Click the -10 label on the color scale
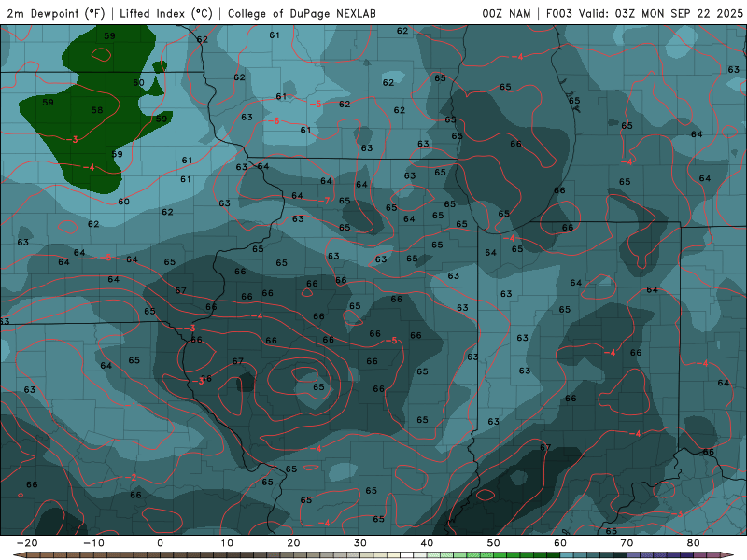This screenshot has height=560, width=747. 93,543
